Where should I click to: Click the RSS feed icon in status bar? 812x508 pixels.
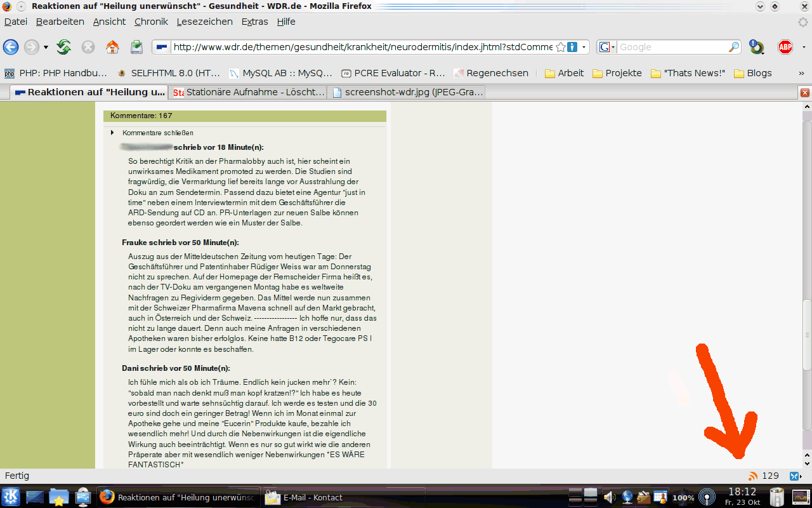tap(753, 476)
